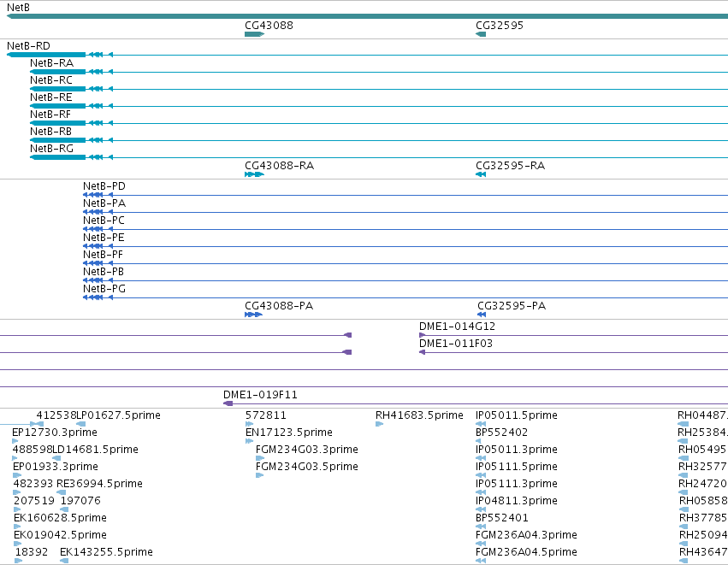Click the BP552402 label

(502, 433)
